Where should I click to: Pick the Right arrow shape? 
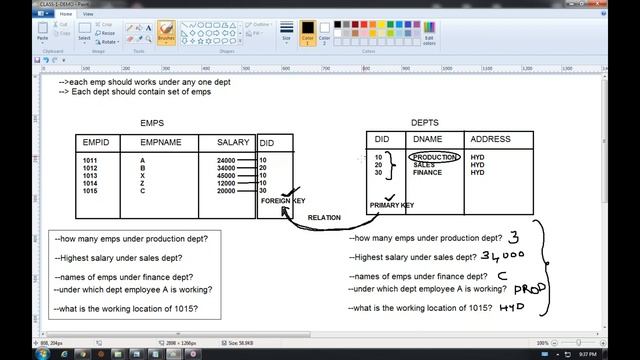(x=216, y=33)
